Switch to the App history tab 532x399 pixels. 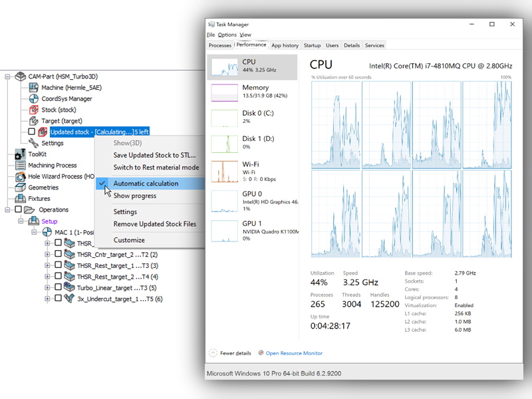(x=285, y=45)
